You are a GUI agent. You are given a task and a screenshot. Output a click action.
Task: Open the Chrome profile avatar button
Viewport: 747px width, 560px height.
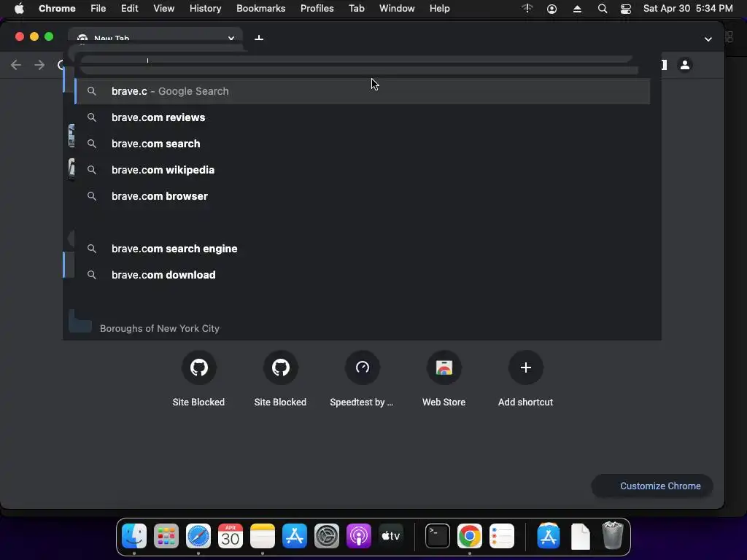[684, 65]
